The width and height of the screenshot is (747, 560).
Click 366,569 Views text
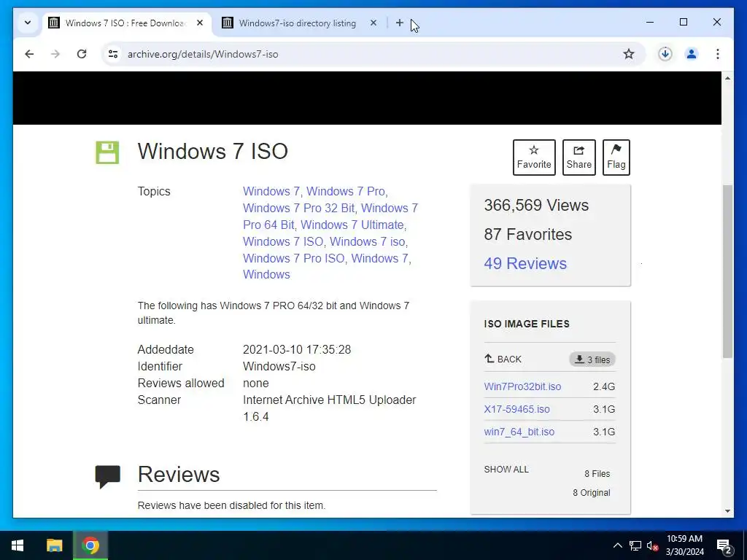pyautogui.click(x=536, y=205)
